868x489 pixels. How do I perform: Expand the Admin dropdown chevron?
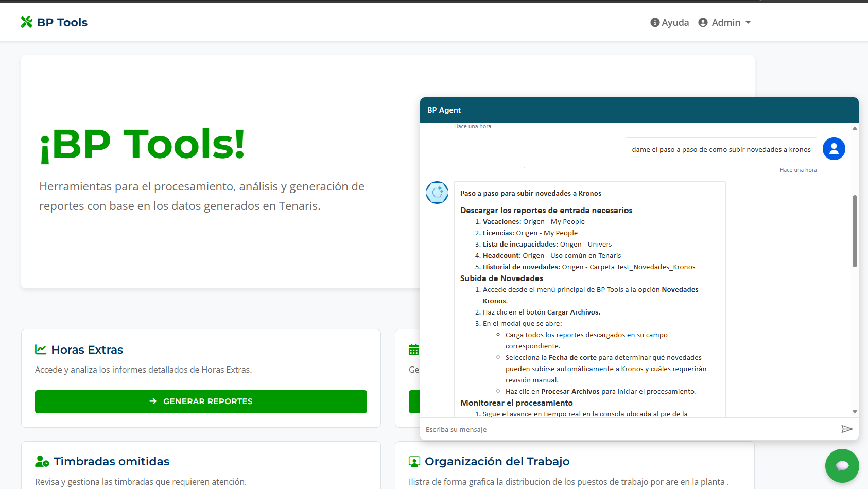(748, 23)
